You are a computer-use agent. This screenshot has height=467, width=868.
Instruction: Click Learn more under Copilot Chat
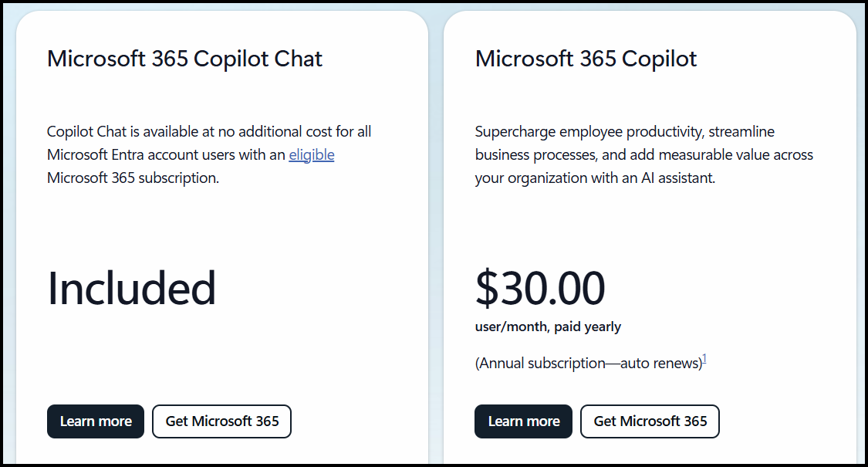pos(96,421)
